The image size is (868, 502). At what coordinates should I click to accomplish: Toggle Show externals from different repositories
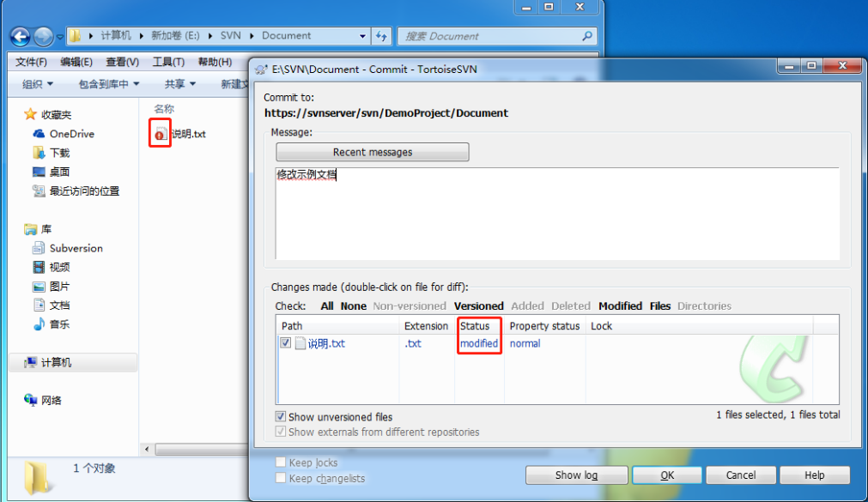[281, 432]
